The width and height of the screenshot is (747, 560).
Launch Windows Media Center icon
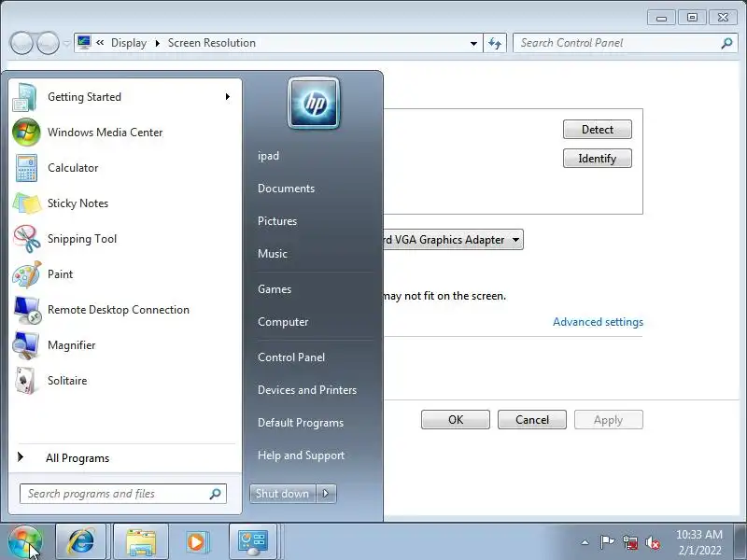click(26, 132)
